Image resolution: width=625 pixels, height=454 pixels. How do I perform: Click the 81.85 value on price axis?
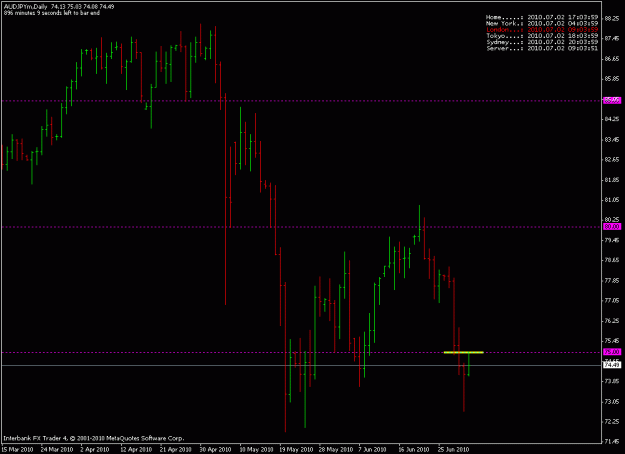pos(612,180)
